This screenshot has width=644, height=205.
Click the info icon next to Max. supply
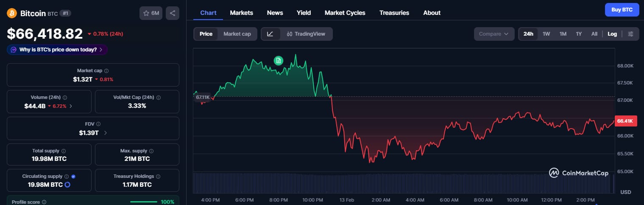click(151, 151)
